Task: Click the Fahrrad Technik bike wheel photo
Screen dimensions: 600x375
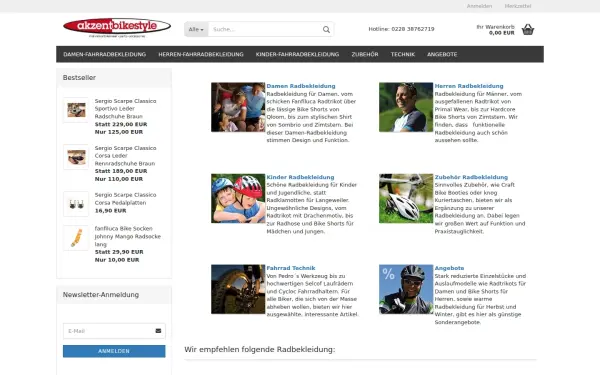Action: coord(238,289)
